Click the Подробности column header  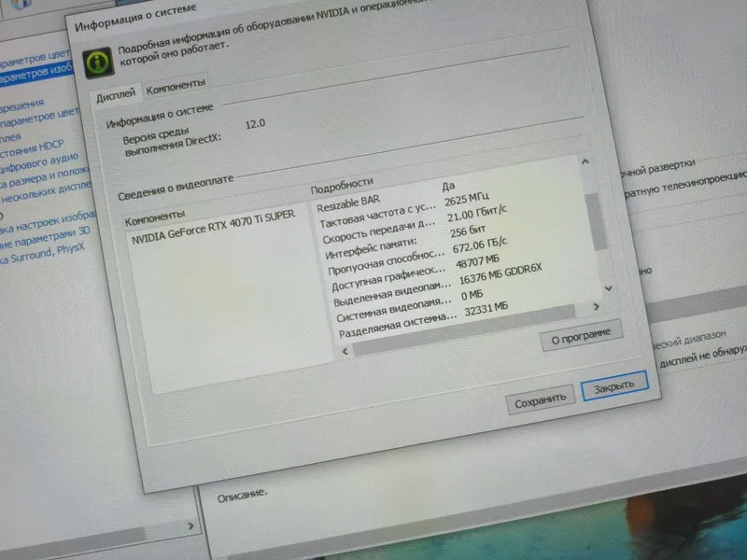click(342, 186)
